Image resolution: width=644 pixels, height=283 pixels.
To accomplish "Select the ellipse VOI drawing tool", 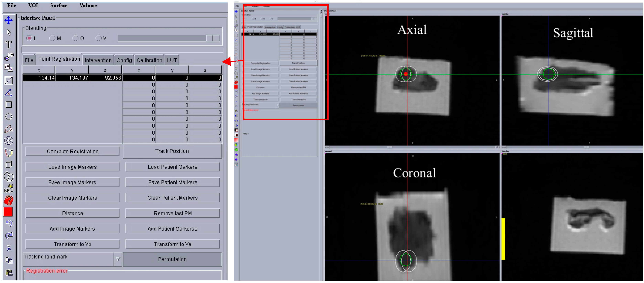I will coord(8,117).
